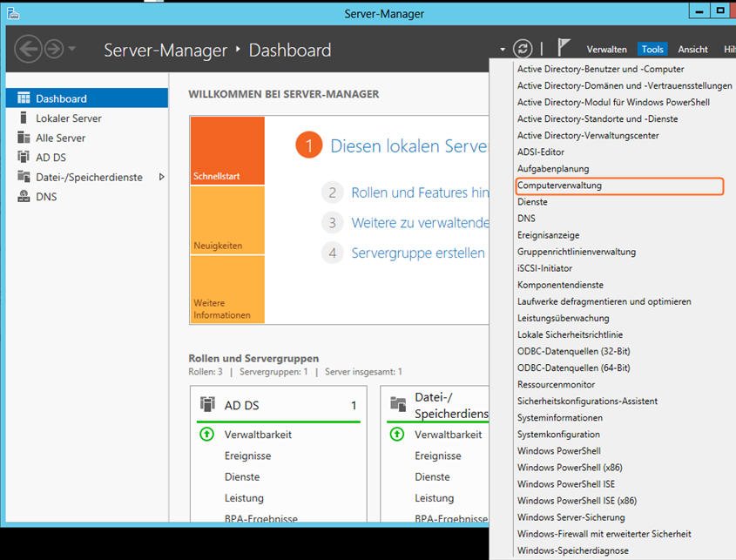Image resolution: width=736 pixels, height=560 pixels.
Task: Click green status icon in AD DS tile
Action: point(206,435)
